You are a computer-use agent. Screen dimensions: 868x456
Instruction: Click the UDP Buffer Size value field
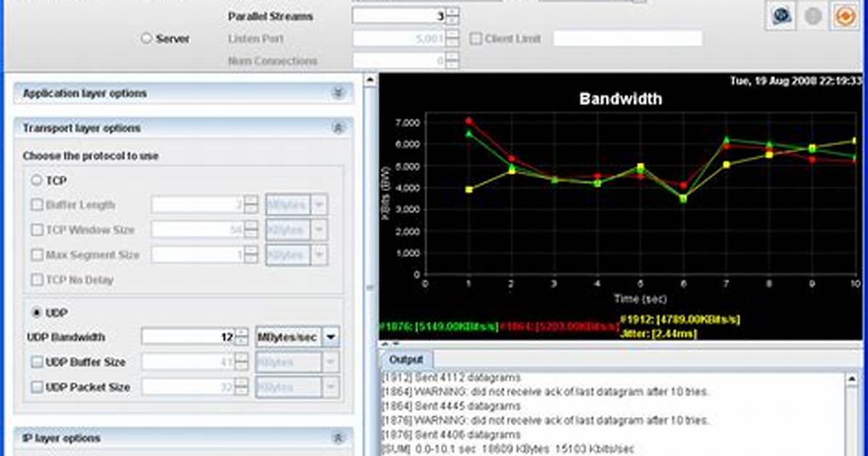[x=188, y=362]
